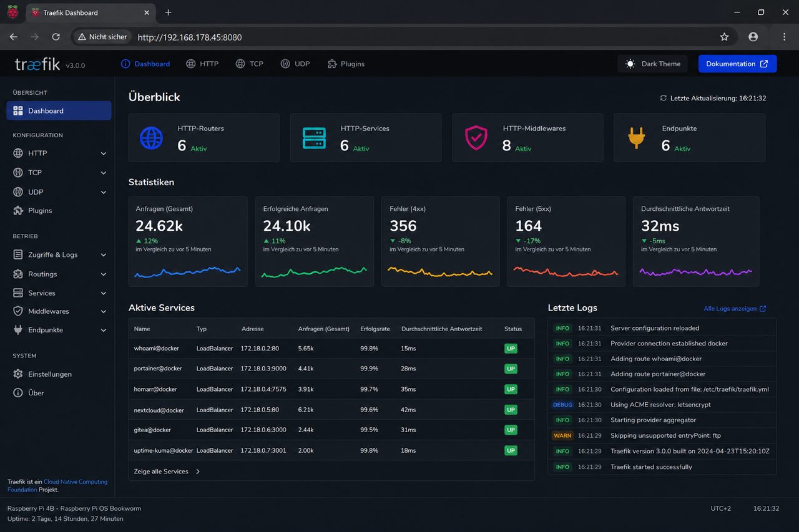Switch to the HTTP top tab
This screenshot has width=799, height=532.
[x=202, y=64]
